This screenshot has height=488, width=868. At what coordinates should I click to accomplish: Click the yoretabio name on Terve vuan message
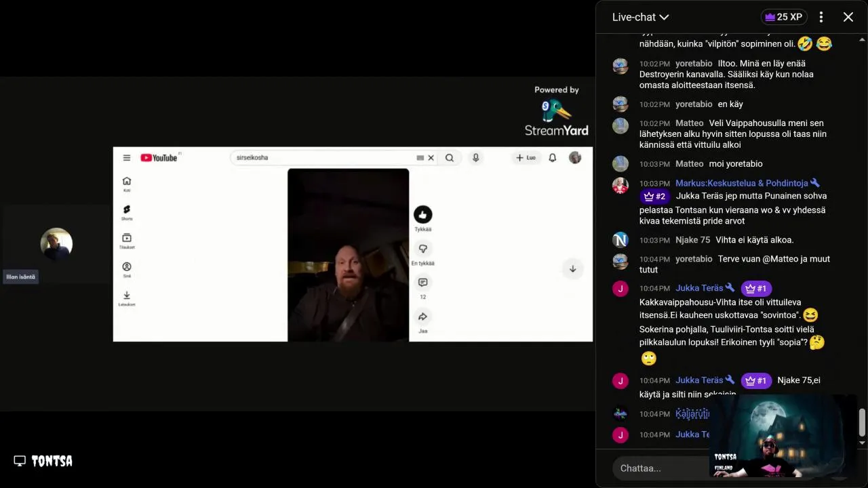tap(694, 259)
